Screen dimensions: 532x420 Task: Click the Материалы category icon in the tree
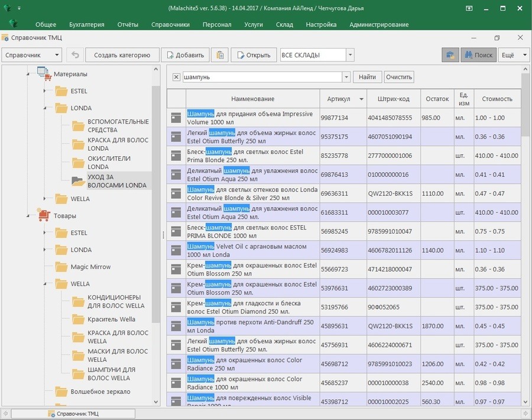(x=44, y=74)
